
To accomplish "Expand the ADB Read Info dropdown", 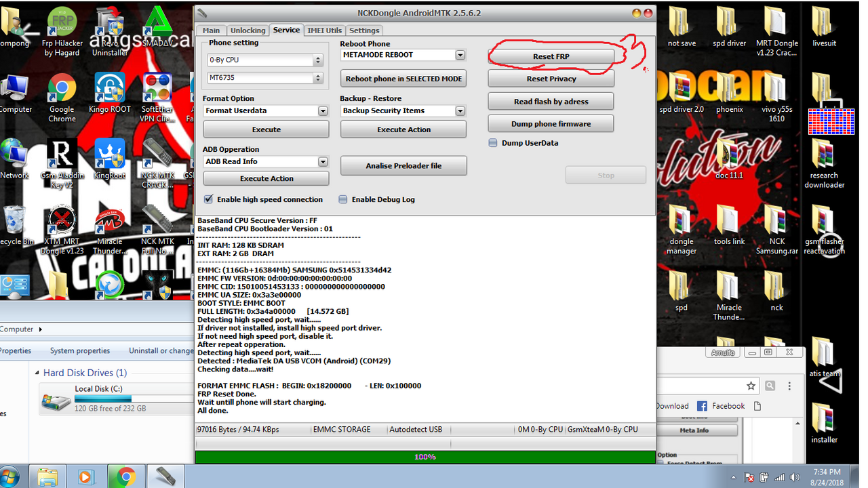I will pyautogui.click(x=323, y=161).
